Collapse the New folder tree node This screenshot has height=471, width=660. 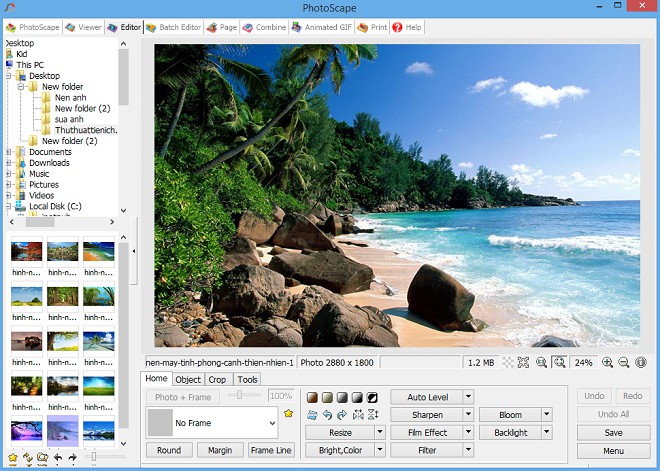21,87
